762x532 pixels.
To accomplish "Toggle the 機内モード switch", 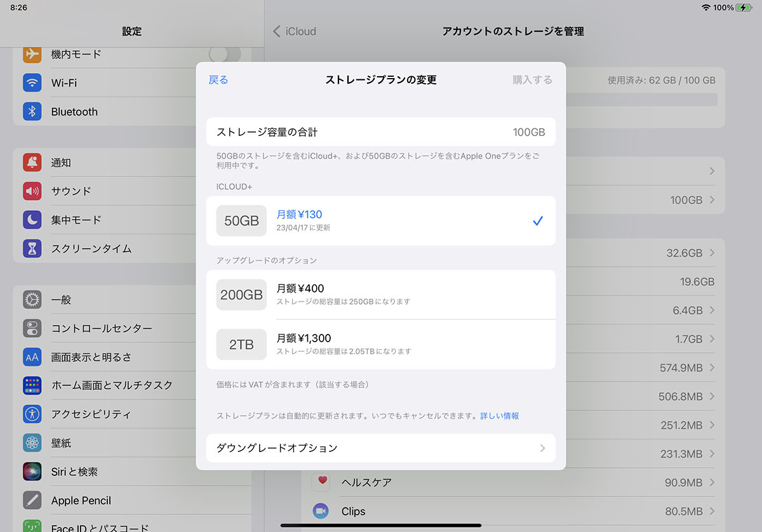I will 225,54.
